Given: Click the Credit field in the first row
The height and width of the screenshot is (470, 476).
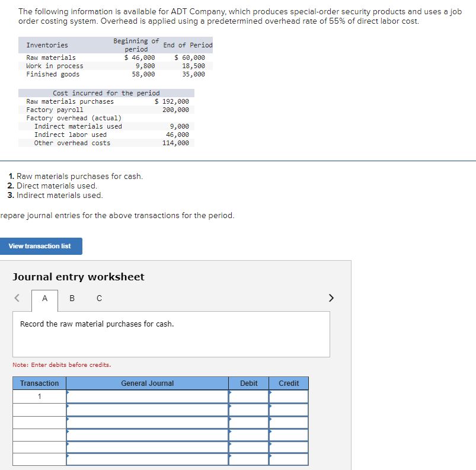Looking at the screenshot, I should (x=289, y=396).
